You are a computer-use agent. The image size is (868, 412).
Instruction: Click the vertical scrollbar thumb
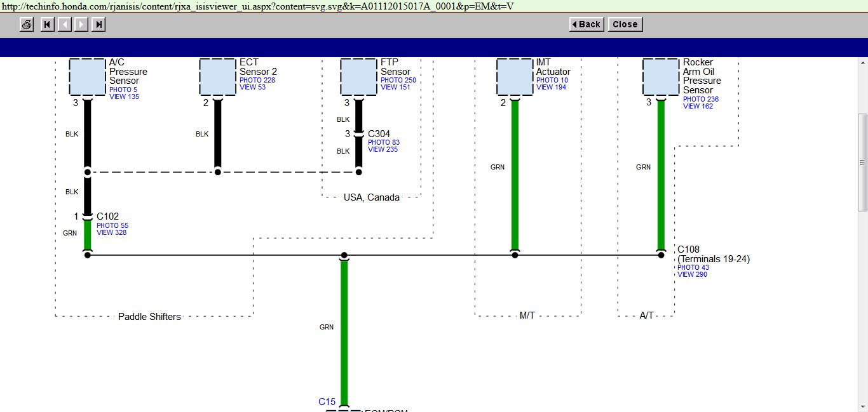[862, 162]
